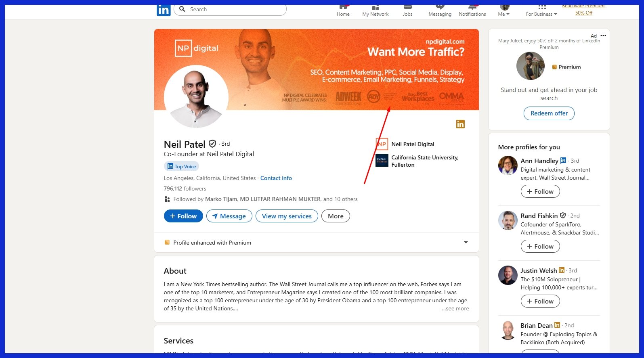
Task: Click the LinkedIn badge beside Ann Handley
Action: click(563, 160)
